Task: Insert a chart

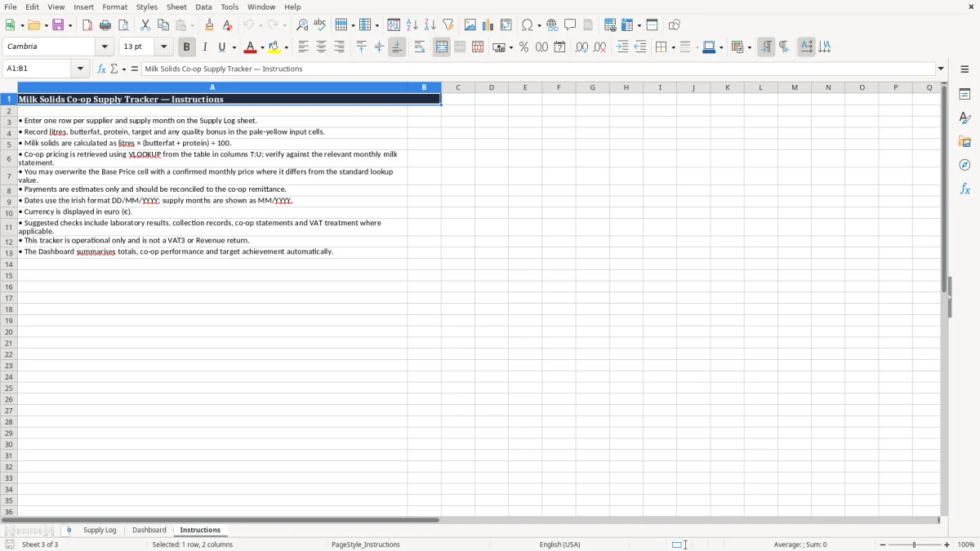Action: [488, 25]
